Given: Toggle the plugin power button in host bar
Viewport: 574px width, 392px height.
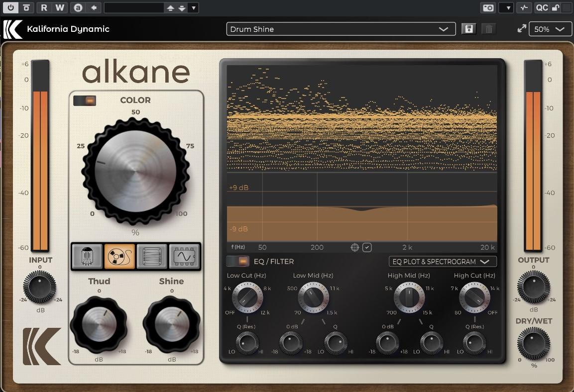Looking at the screenshot, I should (x=10, y=7).
